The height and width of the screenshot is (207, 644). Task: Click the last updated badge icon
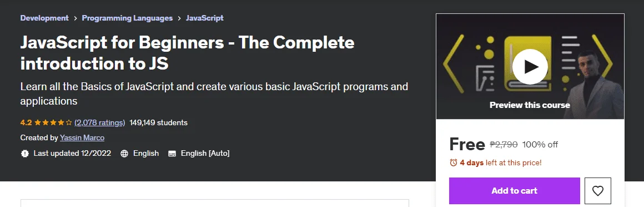24,154
